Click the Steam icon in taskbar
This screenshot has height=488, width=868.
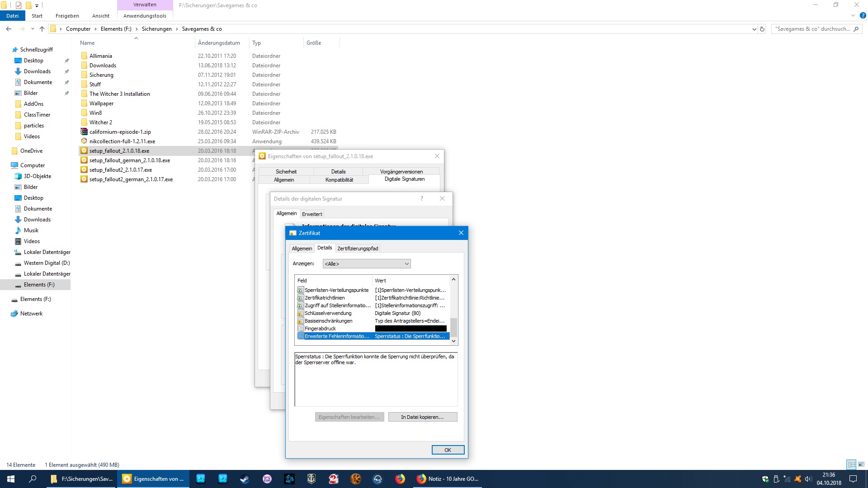click(x=245, y=479)
